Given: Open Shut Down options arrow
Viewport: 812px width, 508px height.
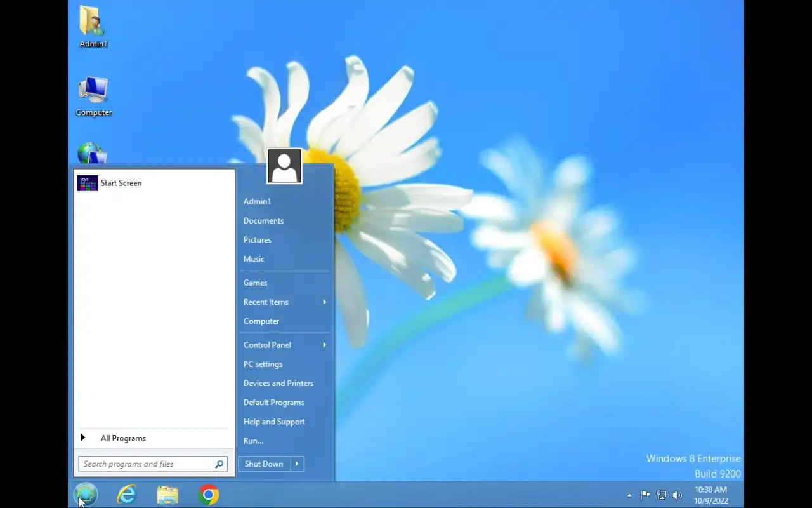Looking at the screenshot, I should [x=297, y=464].
